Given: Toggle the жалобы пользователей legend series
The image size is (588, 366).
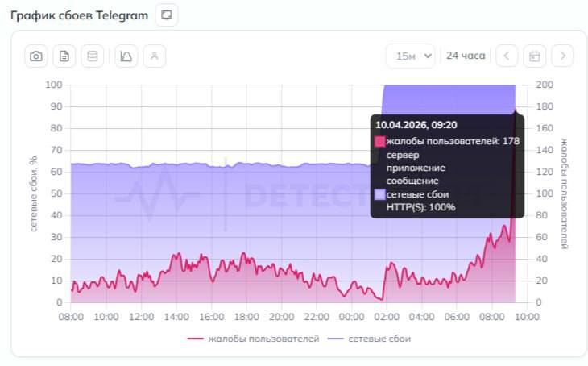Looking at the screenshot, I should [x=254, y=339].
